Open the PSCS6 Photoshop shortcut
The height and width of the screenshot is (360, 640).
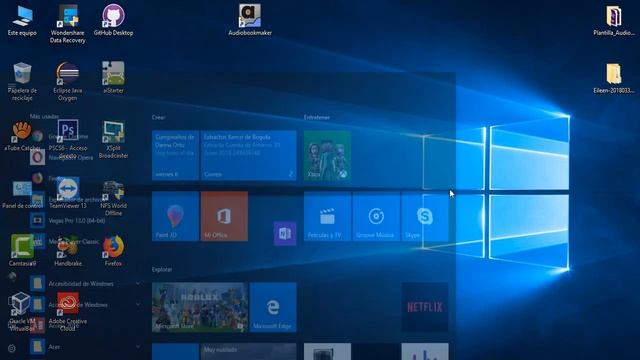coord(68,139)
